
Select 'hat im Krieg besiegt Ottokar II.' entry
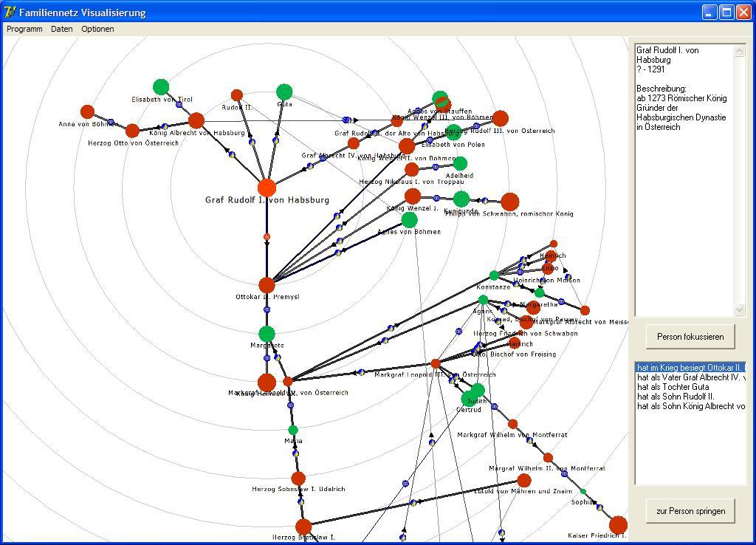690,368
